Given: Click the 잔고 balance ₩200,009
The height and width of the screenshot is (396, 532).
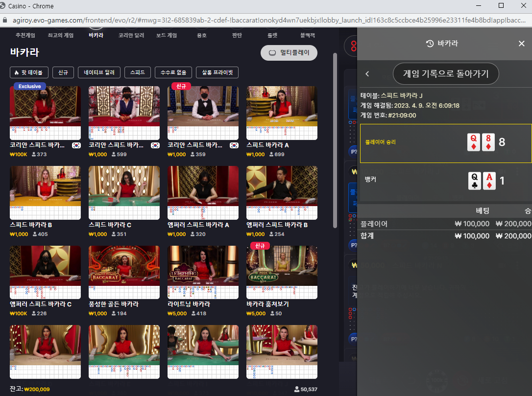Looking at the screenshot, I should (37, 389).
